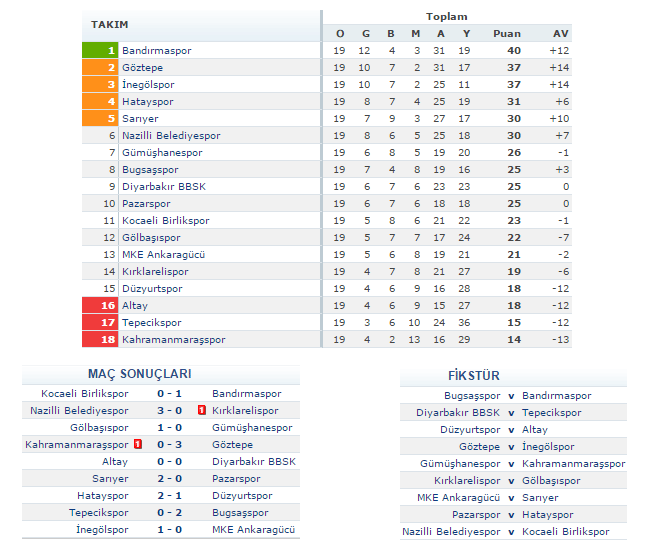
Task: Open Nazilli Belediyespor's standings row link
Action: pos(171,135)
